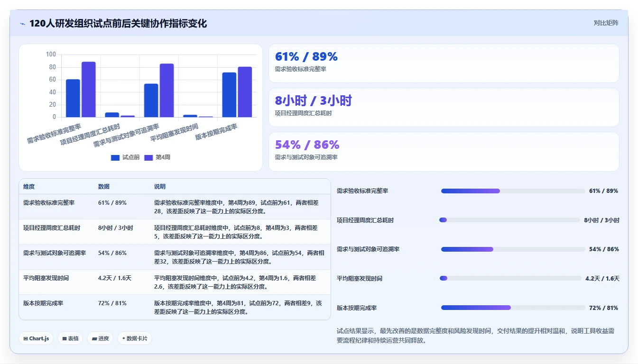
Task: Click the 第4周 bar for 需求验收标准完整率 in chart
Action: [89, 90]
